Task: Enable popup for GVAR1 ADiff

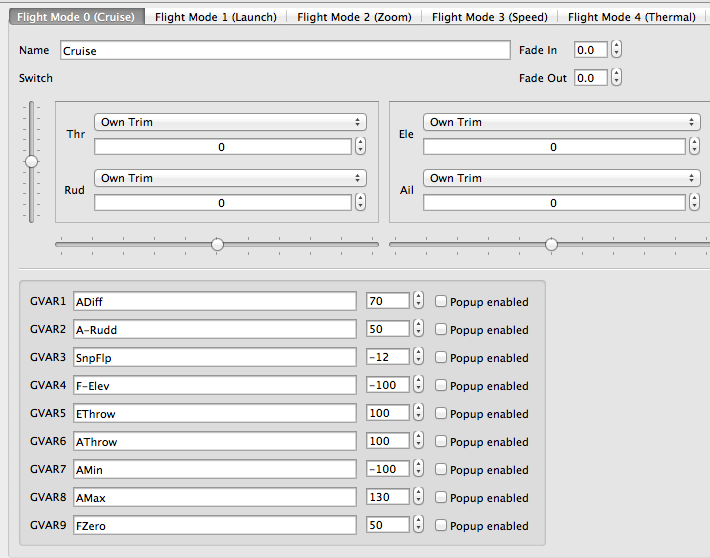Action: [x=441, y=302]
